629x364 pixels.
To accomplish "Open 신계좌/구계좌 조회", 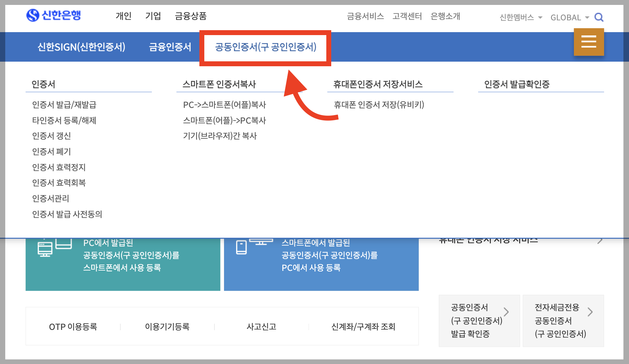I will (363, 327).
